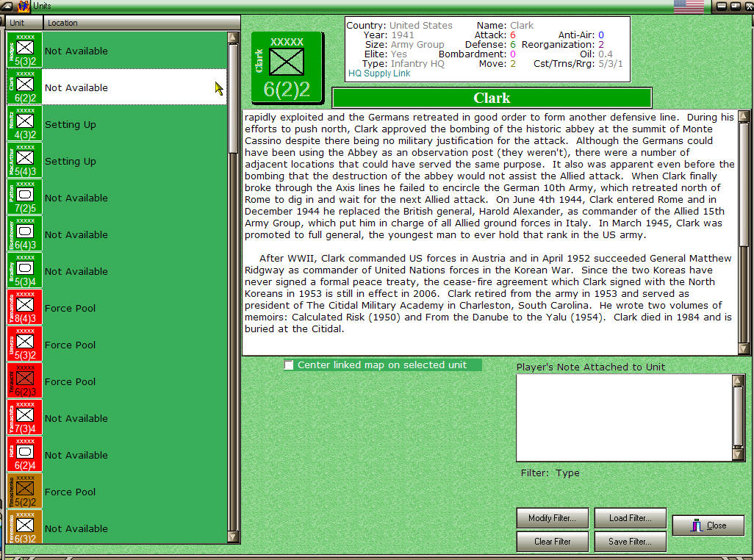754x560 pixels.
Task: Select the Nimitz 4(3)2 unit counter
Action: click(x=24, y=123)
